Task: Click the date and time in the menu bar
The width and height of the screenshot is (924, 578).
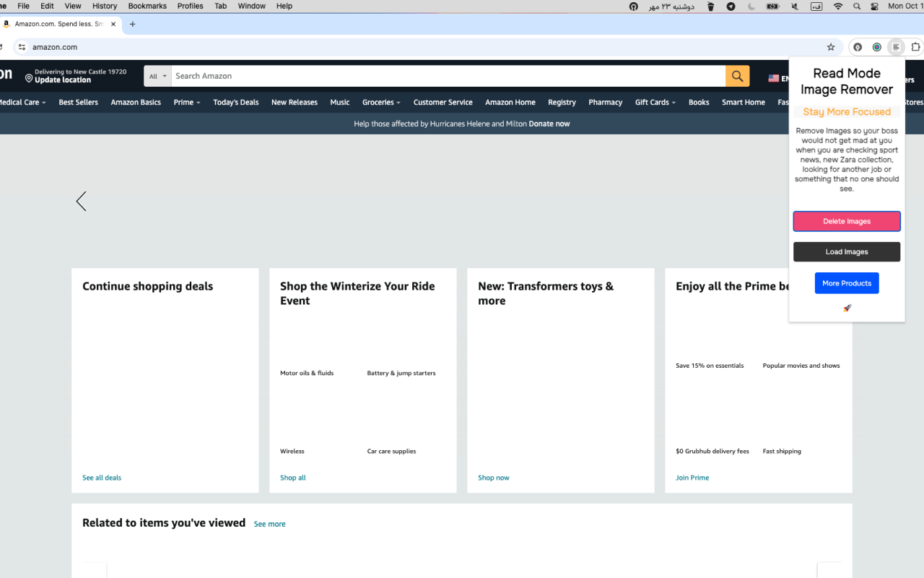Action: tap(905, 6)
